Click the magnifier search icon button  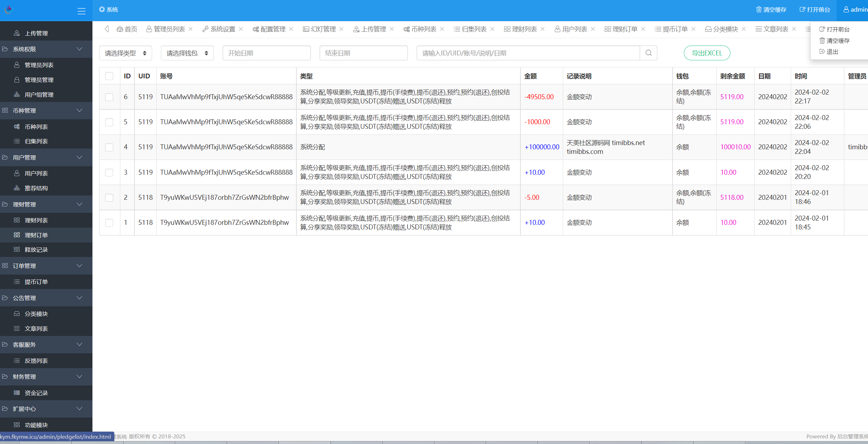649,53
